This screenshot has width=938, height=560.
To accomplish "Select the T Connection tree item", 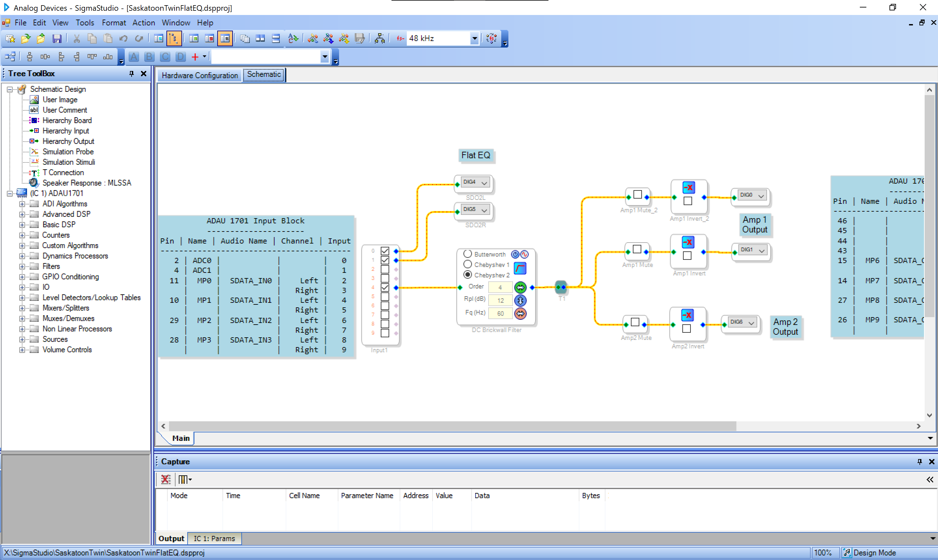I will click(63, 173).
